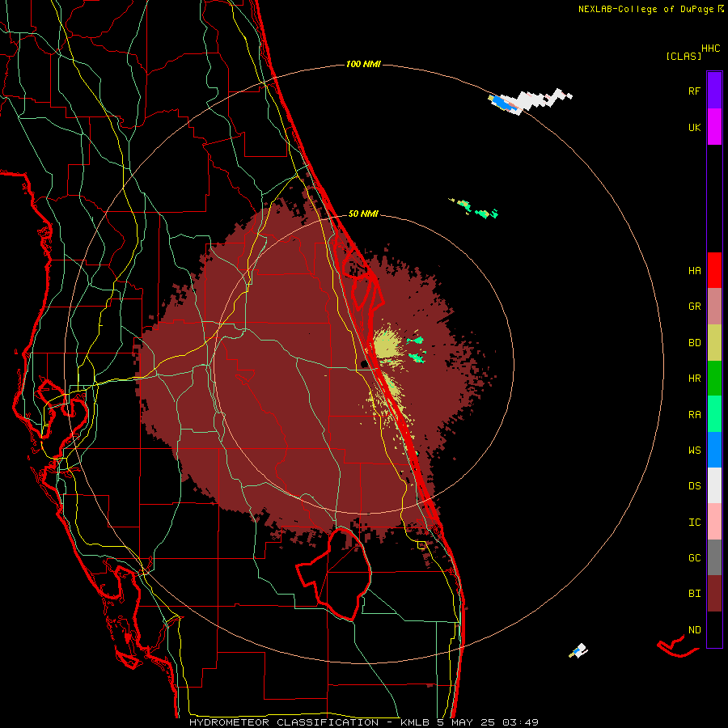Click the large yellow big drops echo near coast
This screenshot has height=728, width=728.
386,344
